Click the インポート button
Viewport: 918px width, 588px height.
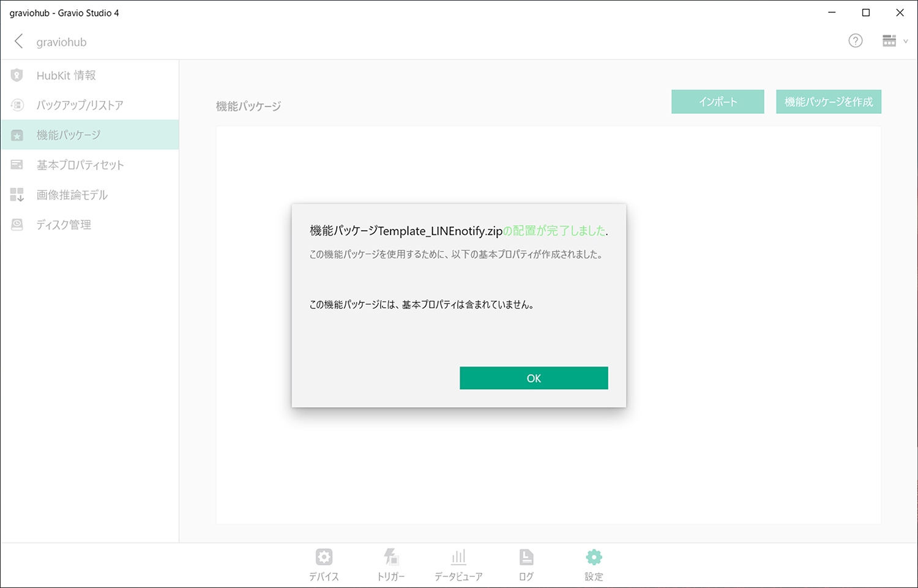pyautogui.click(x=718, y=102)
